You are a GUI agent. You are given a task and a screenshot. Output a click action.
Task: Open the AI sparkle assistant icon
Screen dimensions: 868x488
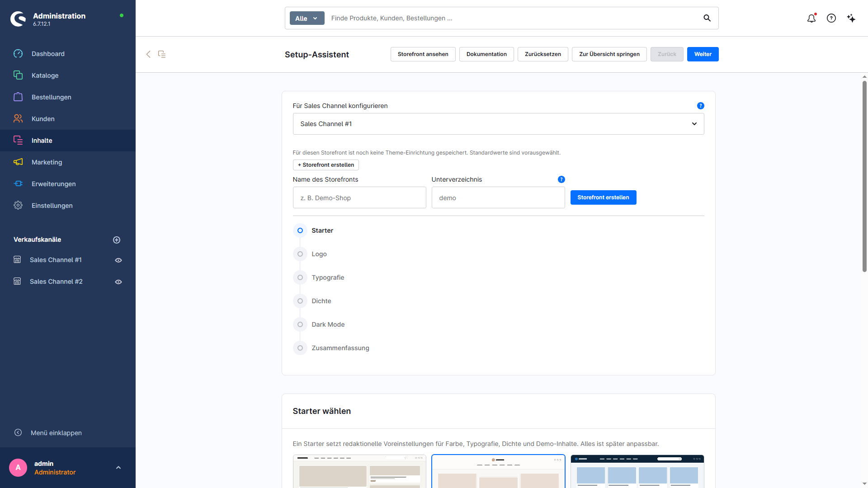pos(851,18)
